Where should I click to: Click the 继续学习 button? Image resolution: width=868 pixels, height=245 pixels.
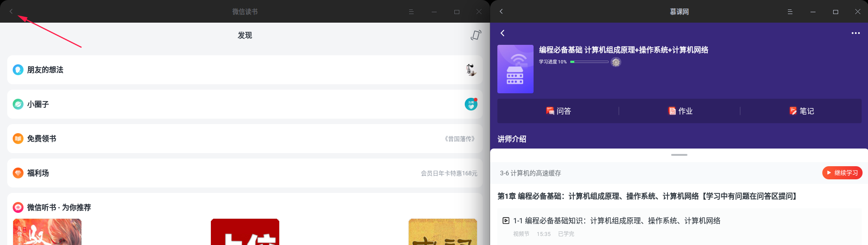click(842, 173)
